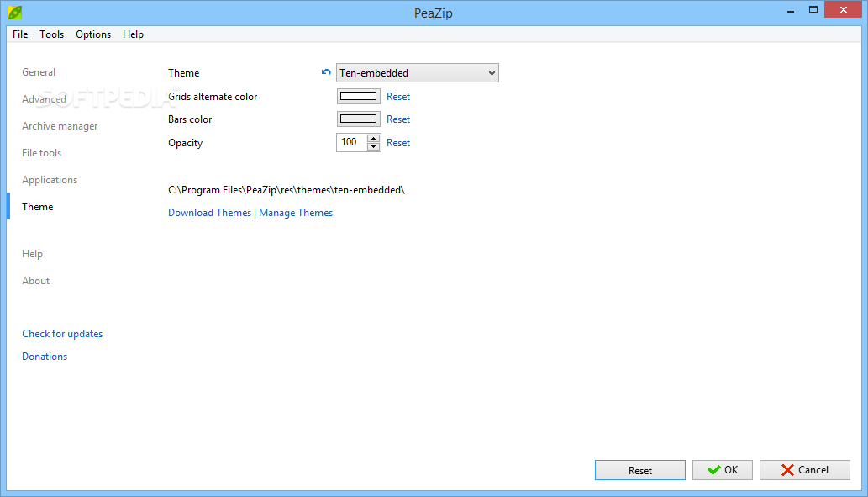Increase opacity with the up arrow
Image resolution: width=868 pixels, height=497 pixels.
coord(374,139)
